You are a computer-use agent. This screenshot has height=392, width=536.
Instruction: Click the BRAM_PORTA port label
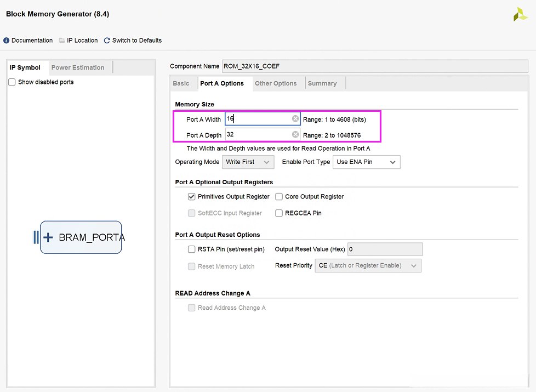[x=92, y=237]
